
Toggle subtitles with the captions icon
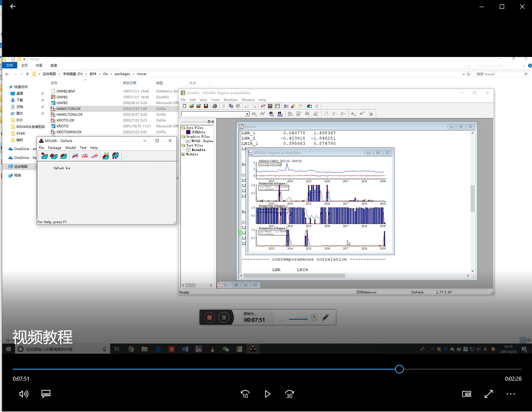coord(46,393)
